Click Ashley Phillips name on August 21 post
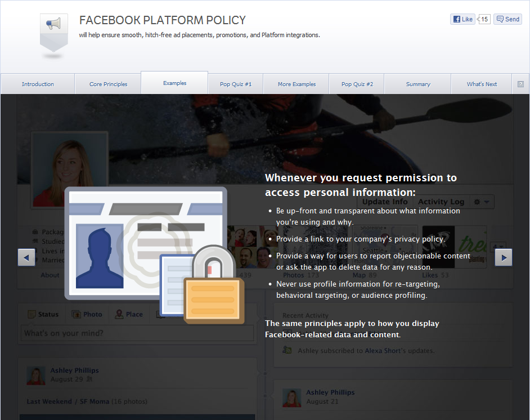Screen dimensions: 530x420 click(x=330, y=392)
